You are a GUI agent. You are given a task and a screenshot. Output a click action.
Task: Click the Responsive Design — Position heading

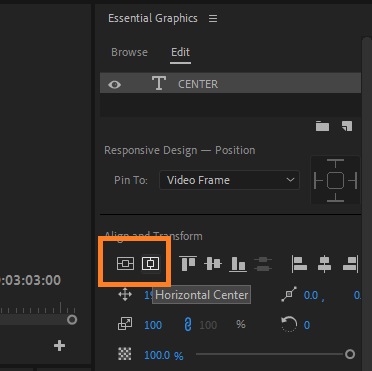tap(180, 150)
